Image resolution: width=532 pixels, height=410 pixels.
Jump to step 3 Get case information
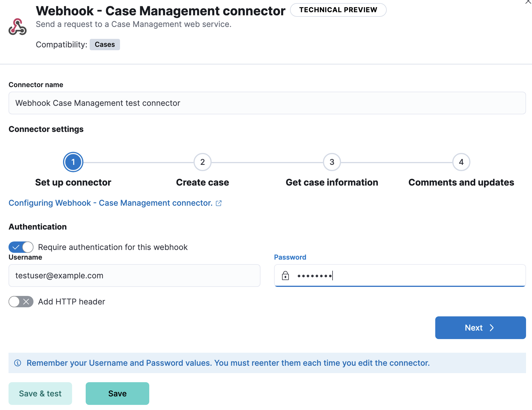pyautogui.click(x=331, y=162)
